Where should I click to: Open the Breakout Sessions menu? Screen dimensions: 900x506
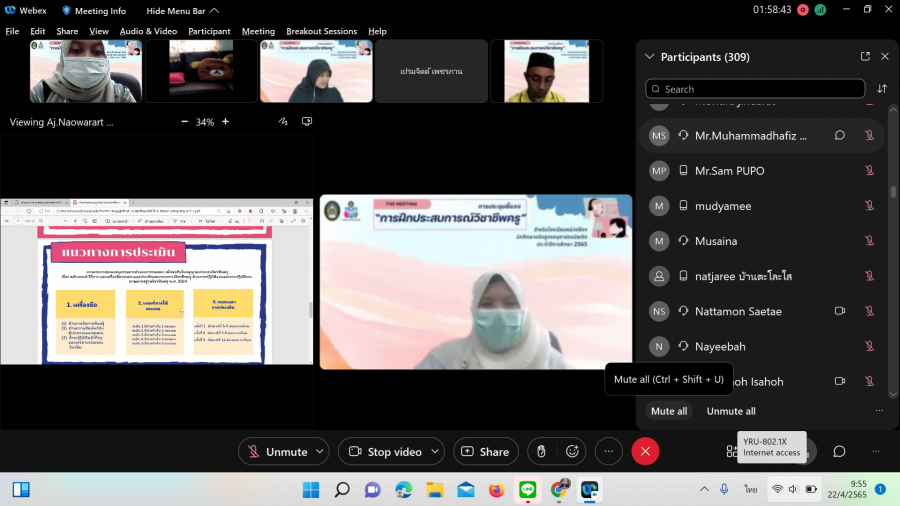coord(321,31)
